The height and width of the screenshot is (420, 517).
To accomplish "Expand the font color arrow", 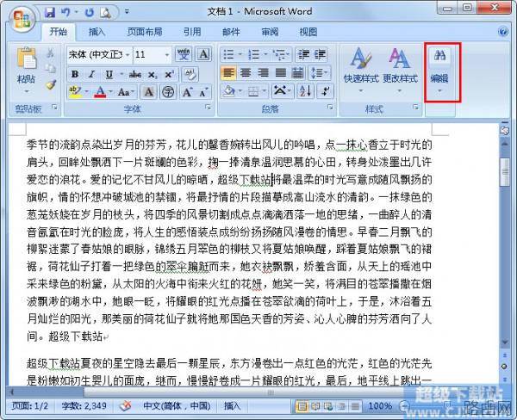I will pyautogui.click(x=110, y=92).
